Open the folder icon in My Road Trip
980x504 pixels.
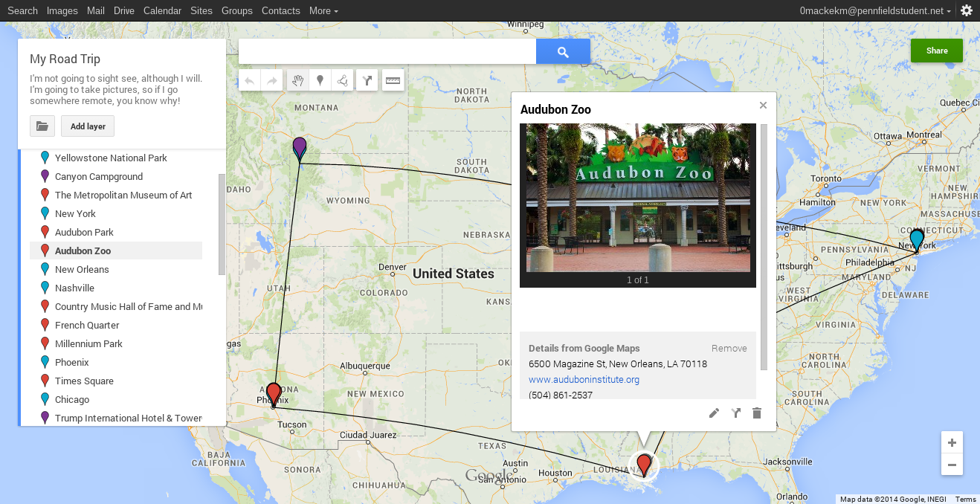[42, 126]
